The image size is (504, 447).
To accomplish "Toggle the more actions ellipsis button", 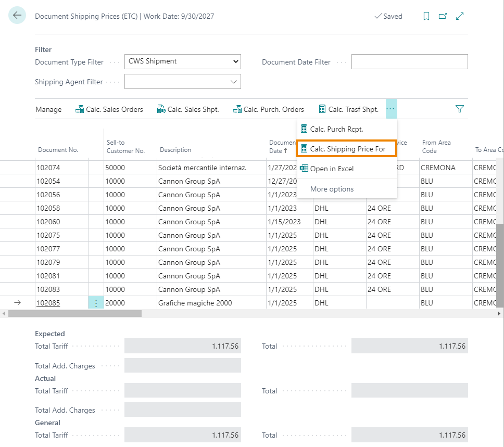I will click(391, 109).
